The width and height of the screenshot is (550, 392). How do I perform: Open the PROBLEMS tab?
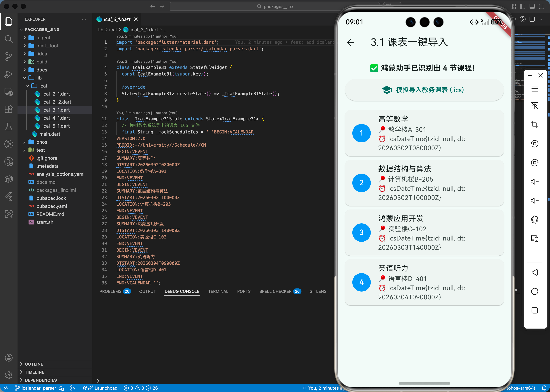click(x=110, y=291)
